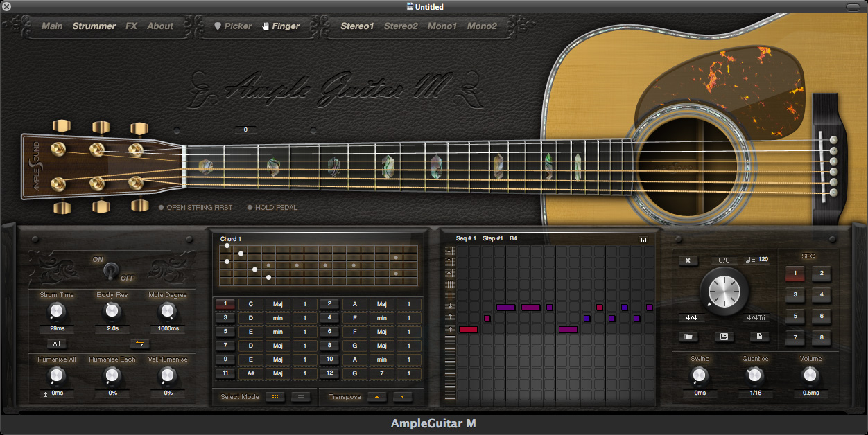The height and width of the screenshot is (435, 868).
Task: Load a sequence preset with the folder icon
Action: [688, 337]
